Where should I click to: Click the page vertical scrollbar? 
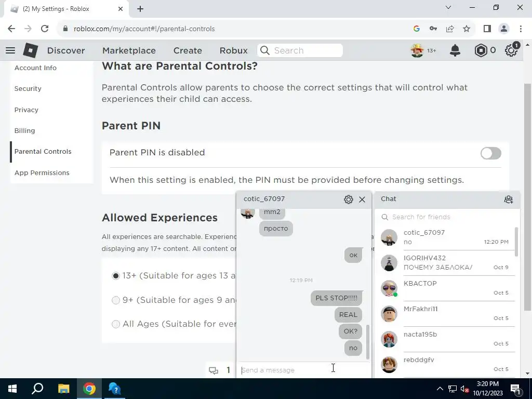coord(527,197)
